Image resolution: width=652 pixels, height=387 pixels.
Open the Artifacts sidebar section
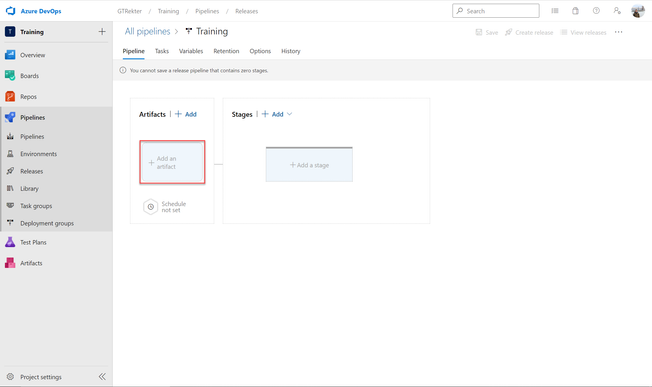tap(31, 263)
